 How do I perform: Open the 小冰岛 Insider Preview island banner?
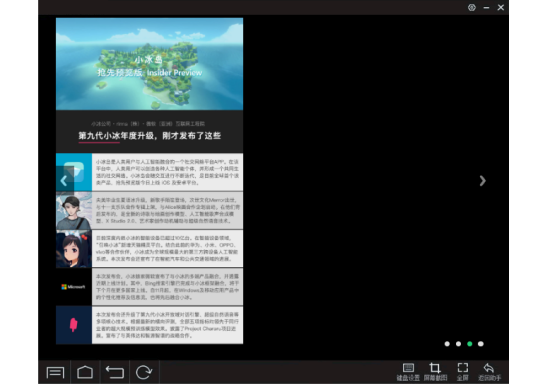(149, 64)
